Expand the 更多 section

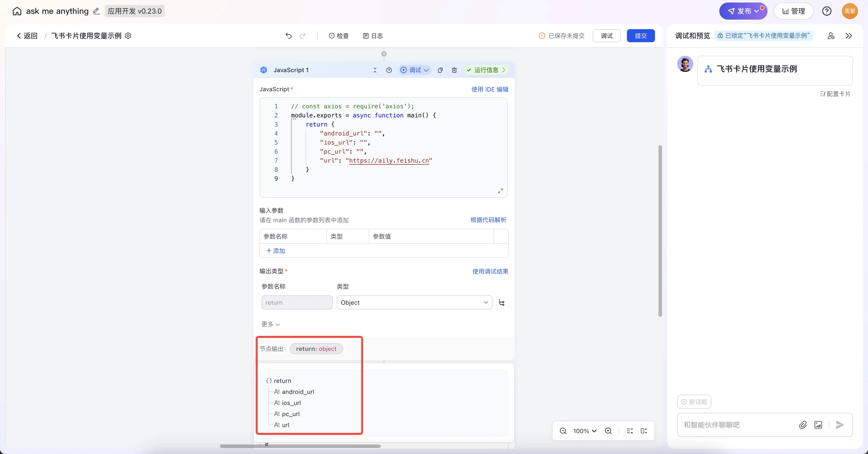tap(270, 324)
